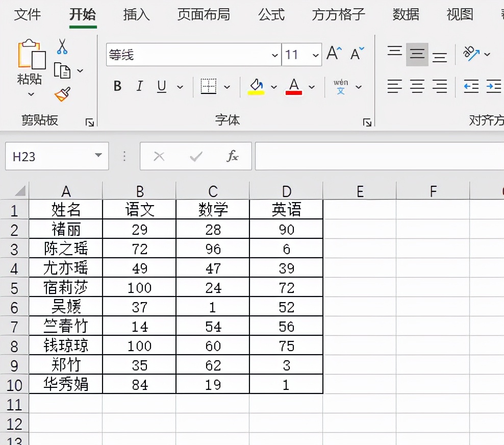Switch to the 方方格子 ribbon tab
This screenshot has height=445, width=504.
(338, 15)
